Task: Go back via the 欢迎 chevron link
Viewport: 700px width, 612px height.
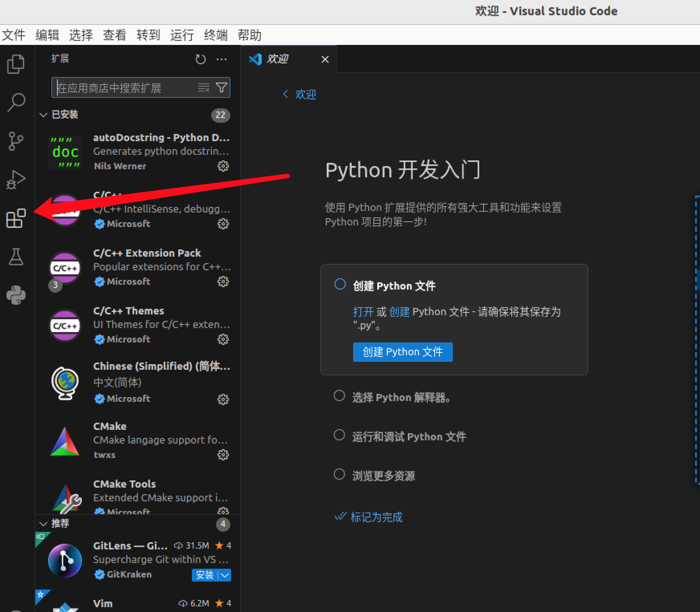Action: 299,94
